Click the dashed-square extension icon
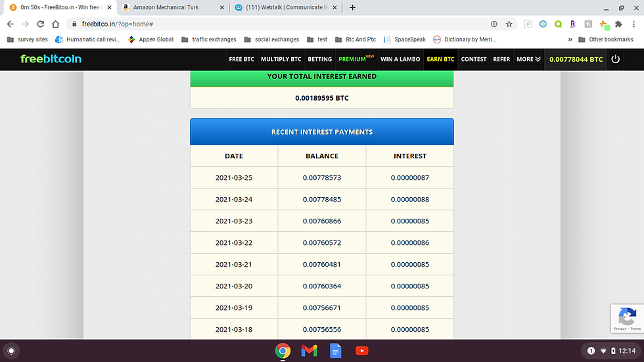Image resolution: width=644 pixels, height=362 pixels. pyautogui.click(x=528, y=24)
